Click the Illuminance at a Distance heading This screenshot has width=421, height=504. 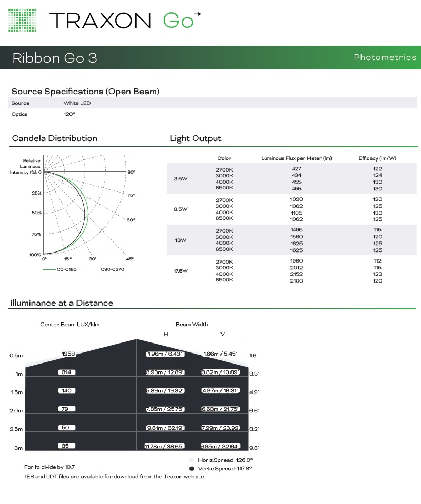[x=62, y=303]
